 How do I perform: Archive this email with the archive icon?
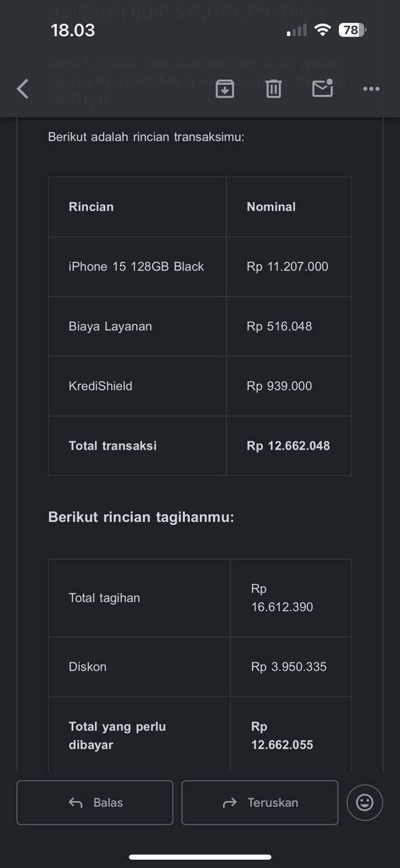[x=225, y=89]
